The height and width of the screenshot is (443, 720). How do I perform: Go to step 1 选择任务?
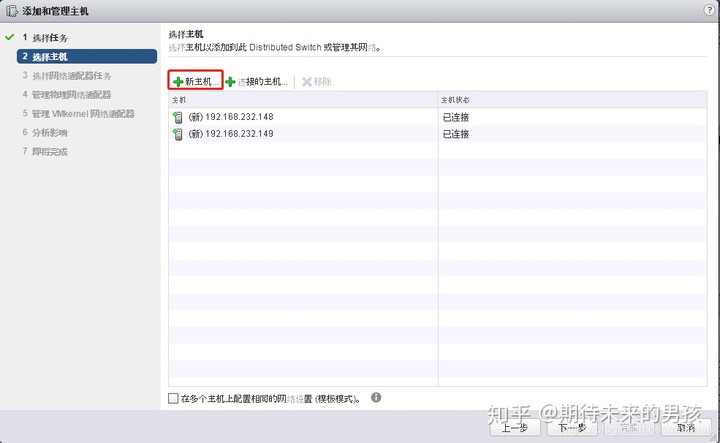pos(45,38)
